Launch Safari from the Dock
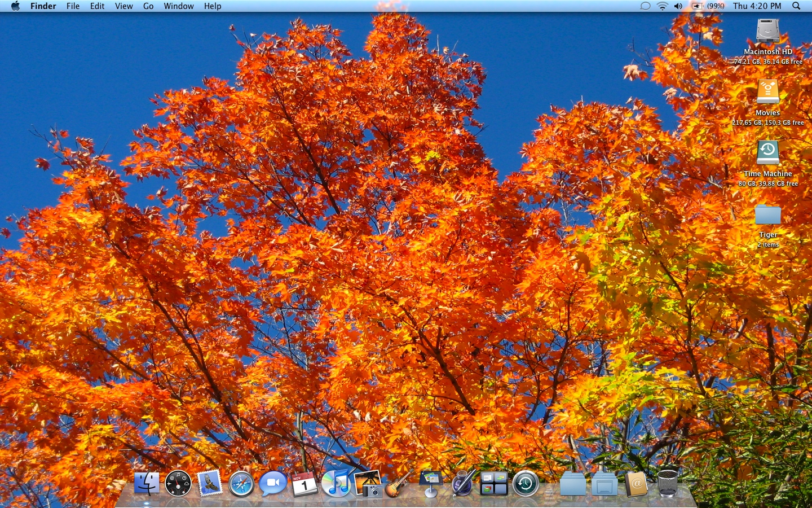The width and height of the screenshot is (812, 508). (x=241, y=484)
